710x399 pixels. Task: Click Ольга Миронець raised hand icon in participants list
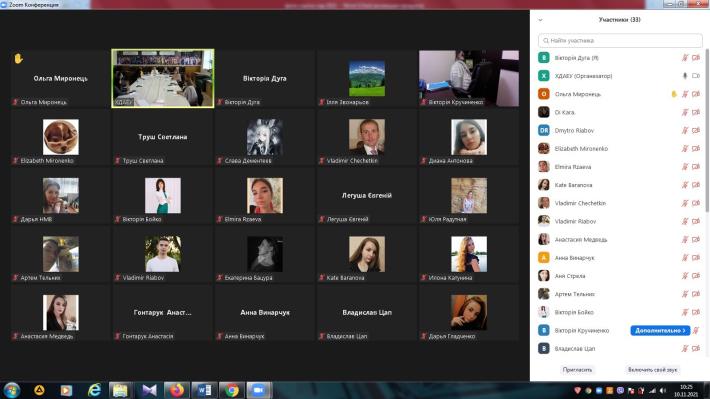click(x=674, y=94)
